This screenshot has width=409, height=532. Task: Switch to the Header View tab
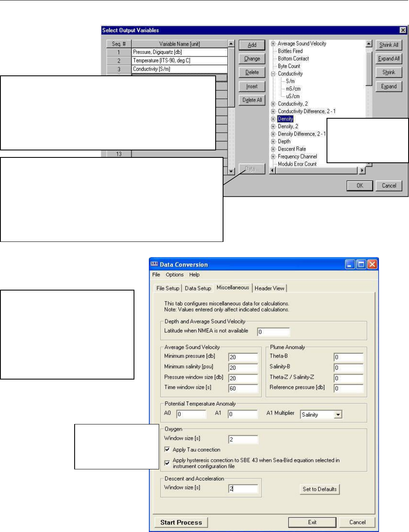(270, 288)
